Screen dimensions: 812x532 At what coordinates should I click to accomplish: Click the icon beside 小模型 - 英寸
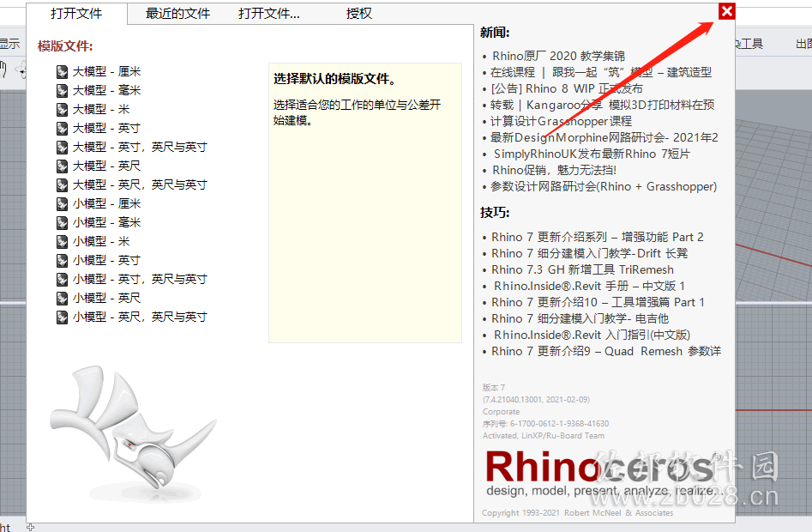point(62,261)
